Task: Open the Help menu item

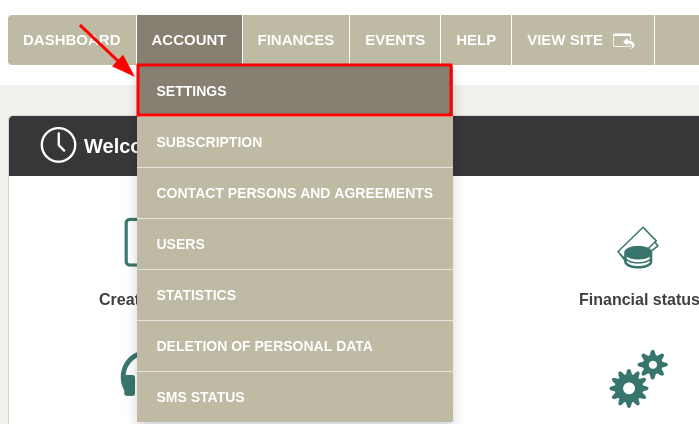Action: pos(476,40)
